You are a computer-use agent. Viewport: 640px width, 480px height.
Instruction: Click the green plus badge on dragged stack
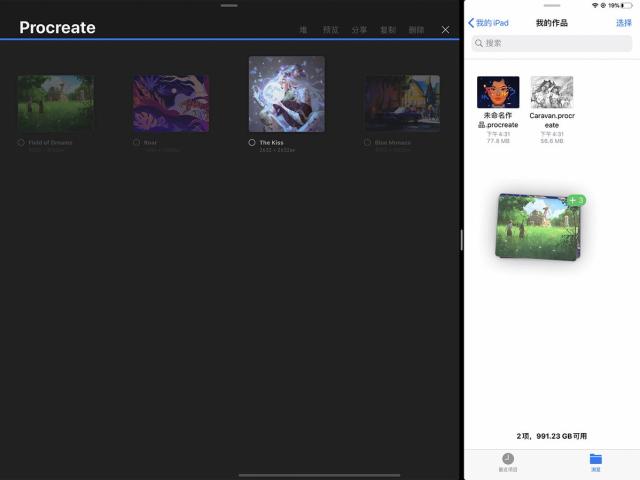576,200
